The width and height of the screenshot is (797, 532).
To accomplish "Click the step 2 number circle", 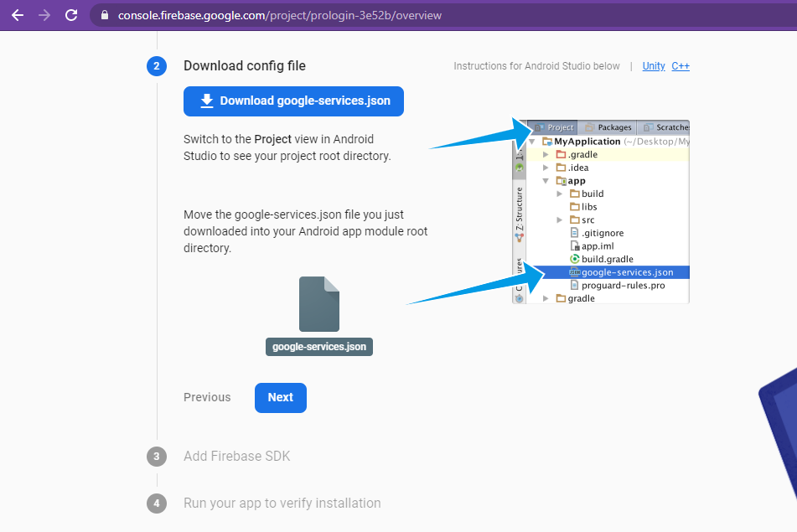I will tap(157, 66).
